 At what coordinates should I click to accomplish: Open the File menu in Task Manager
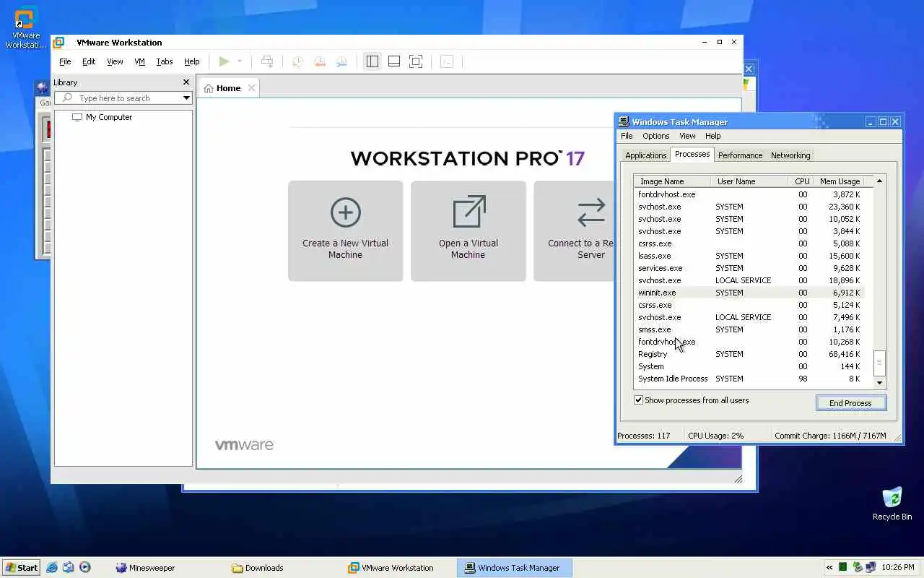click(627, 136)
